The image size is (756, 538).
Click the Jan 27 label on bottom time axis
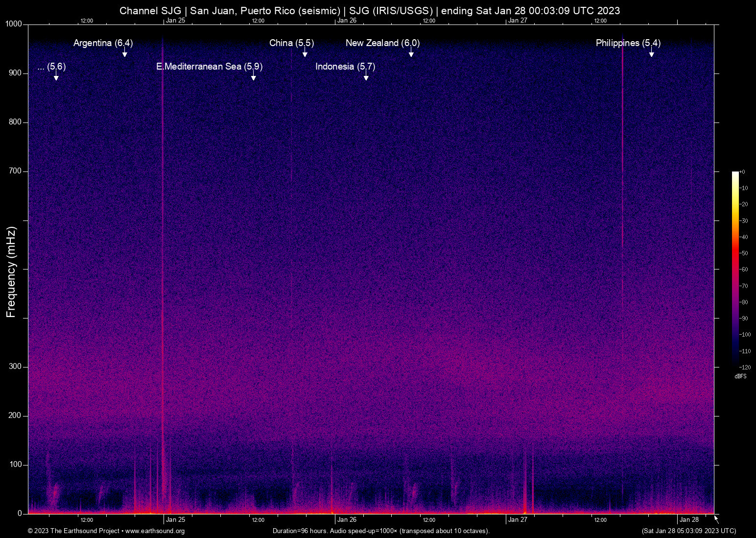(x=518, y=520)
